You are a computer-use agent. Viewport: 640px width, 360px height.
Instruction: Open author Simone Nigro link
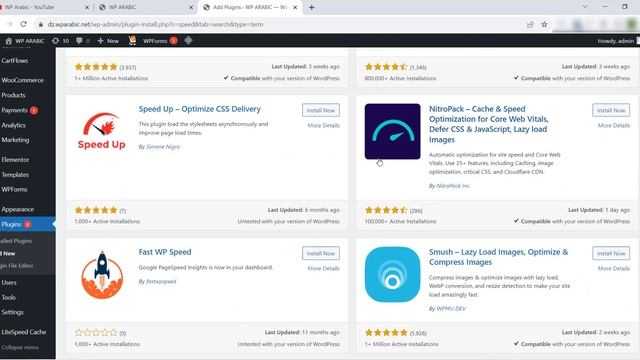(163, 147)
